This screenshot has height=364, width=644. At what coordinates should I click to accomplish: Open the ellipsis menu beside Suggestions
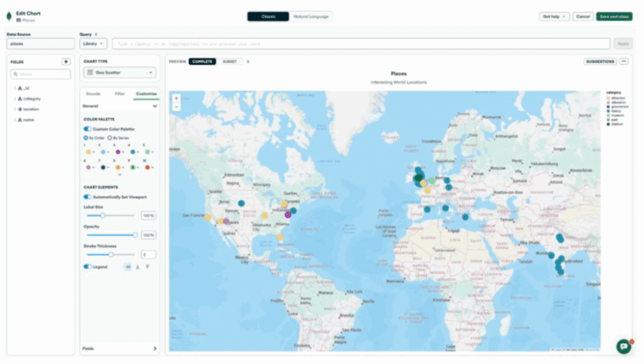coord(624,62)
